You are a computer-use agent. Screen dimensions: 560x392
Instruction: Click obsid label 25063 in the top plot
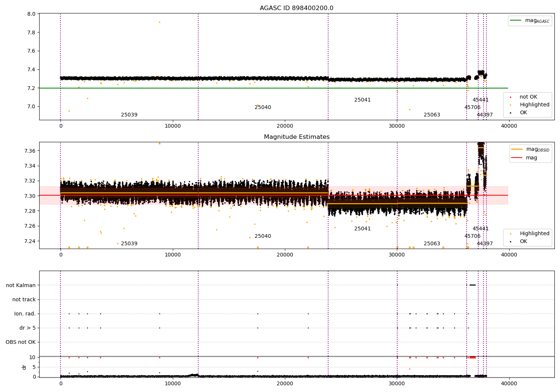pos(432,115)
